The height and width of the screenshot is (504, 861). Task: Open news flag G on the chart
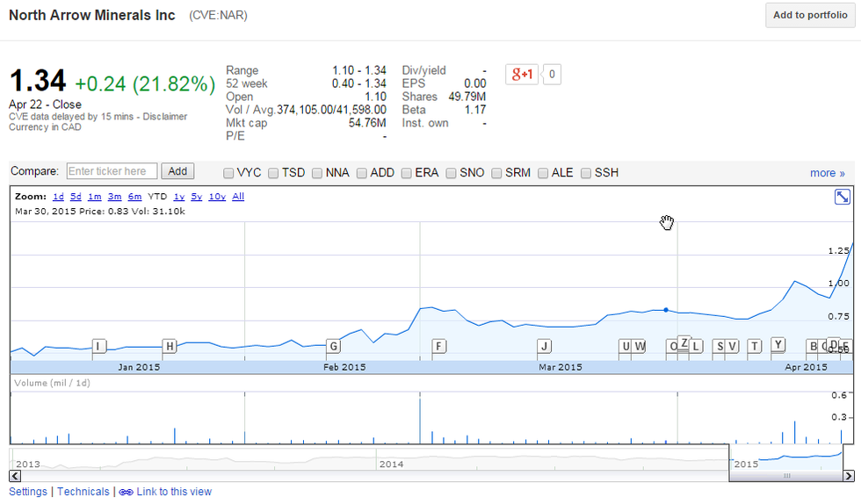point(333,346)
